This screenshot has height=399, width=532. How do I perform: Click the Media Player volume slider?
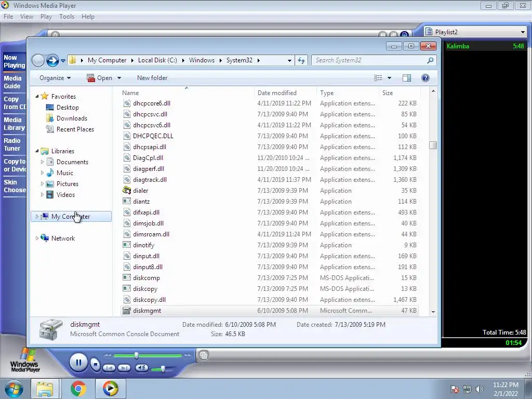tap(163, 369)
